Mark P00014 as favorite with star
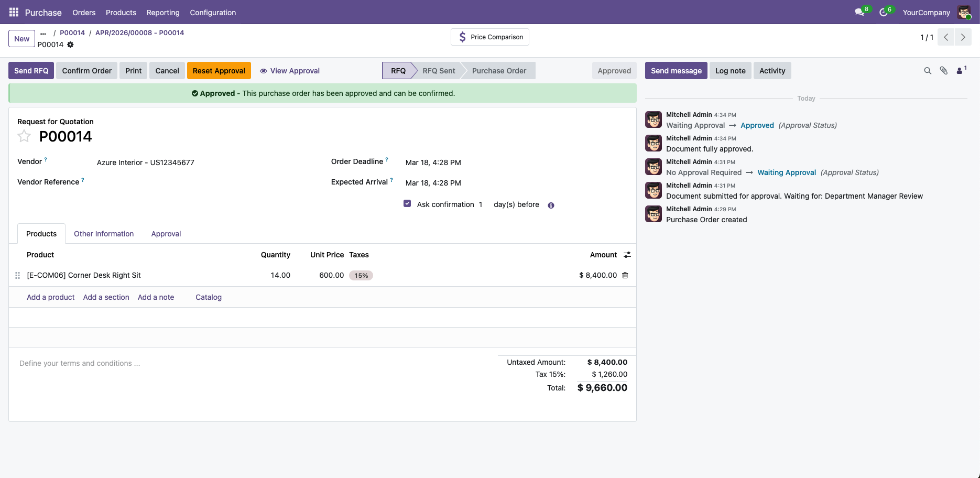Screen dimensions: 980x478 click(x=24, y=136)
